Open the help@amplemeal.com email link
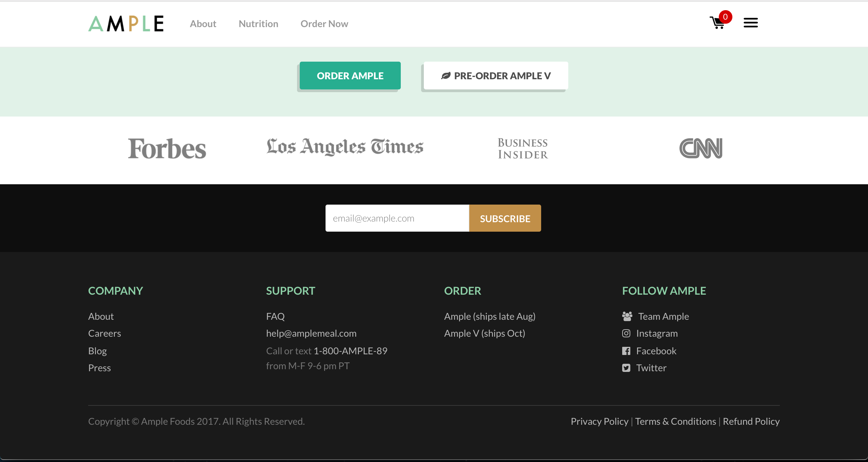This screenshot has width=868, height=462. [x=311, y=334]
